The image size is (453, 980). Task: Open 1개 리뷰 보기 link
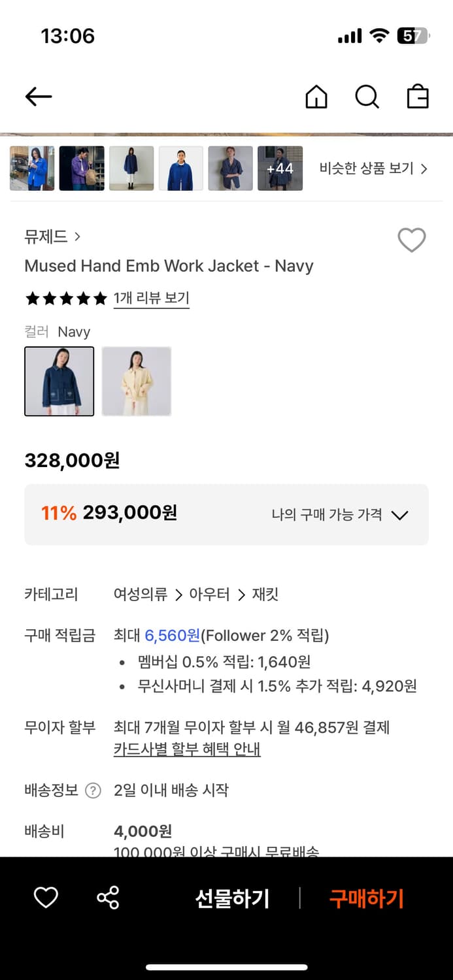coord(151,299)
